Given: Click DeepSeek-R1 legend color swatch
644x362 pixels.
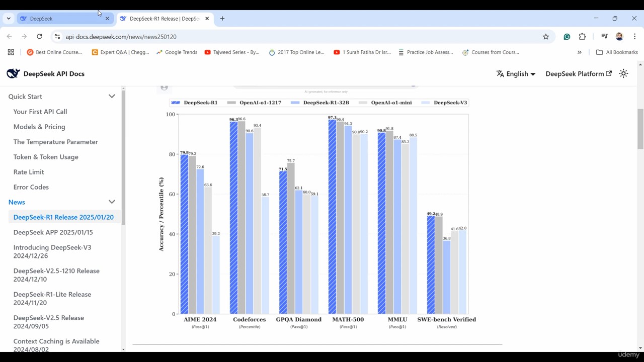Looking at the screenshot, I should tap(176, 103).
